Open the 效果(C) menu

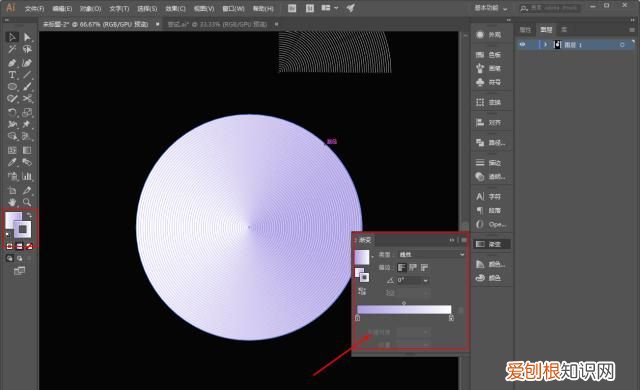tap(176, 9)
